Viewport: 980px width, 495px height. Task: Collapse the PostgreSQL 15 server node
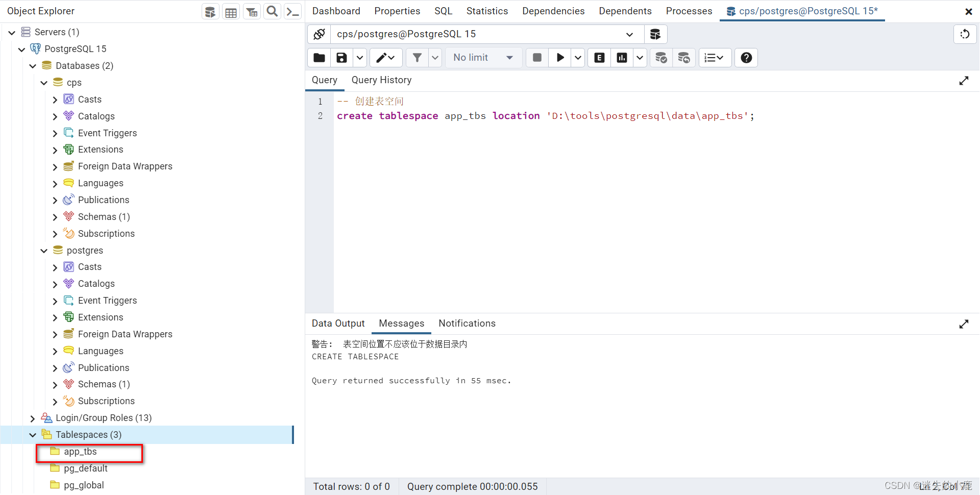[x=21, y=49]
